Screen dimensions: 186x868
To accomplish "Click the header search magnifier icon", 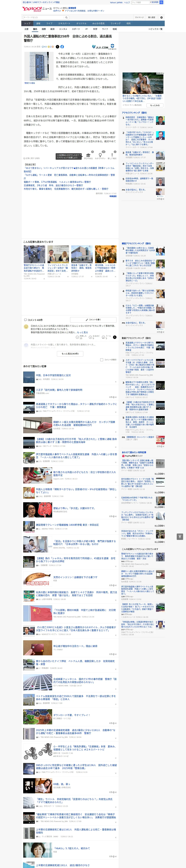I will point(161,2).
